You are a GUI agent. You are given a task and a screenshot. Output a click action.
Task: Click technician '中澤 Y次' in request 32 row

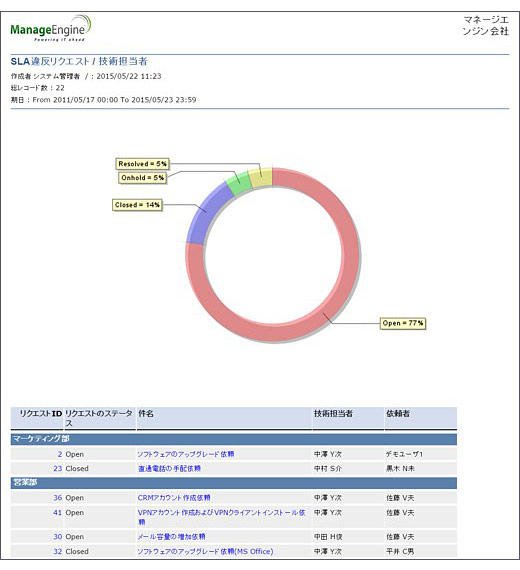click(x=328, y=551)
